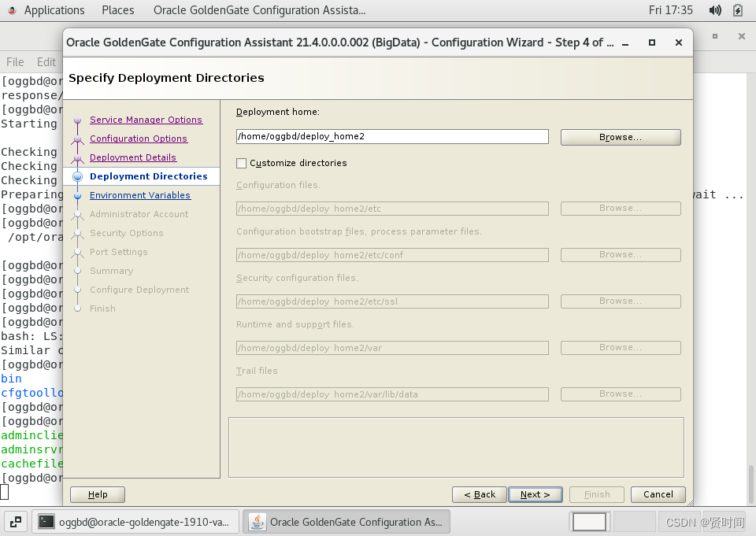
Task: Click the show desktop icon in taskbar
Action: 16,522
